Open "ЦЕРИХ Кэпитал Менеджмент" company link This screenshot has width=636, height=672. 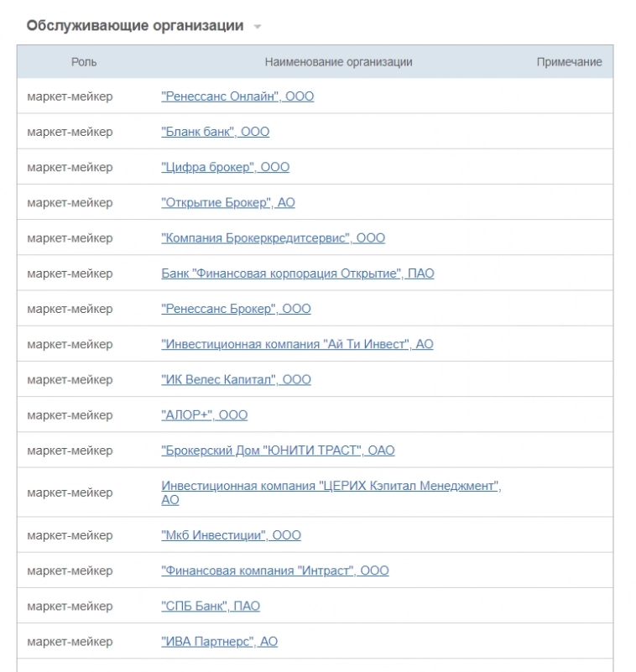tap(331, 487)
